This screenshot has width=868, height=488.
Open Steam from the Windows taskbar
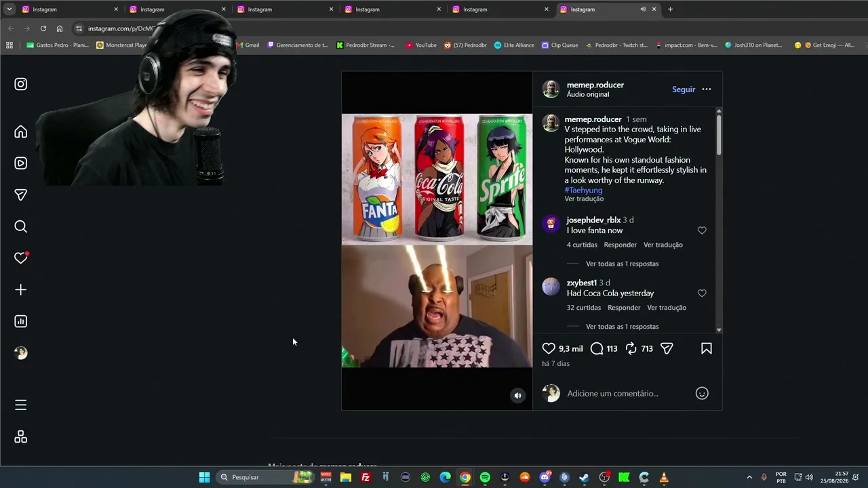click(584, 477)
